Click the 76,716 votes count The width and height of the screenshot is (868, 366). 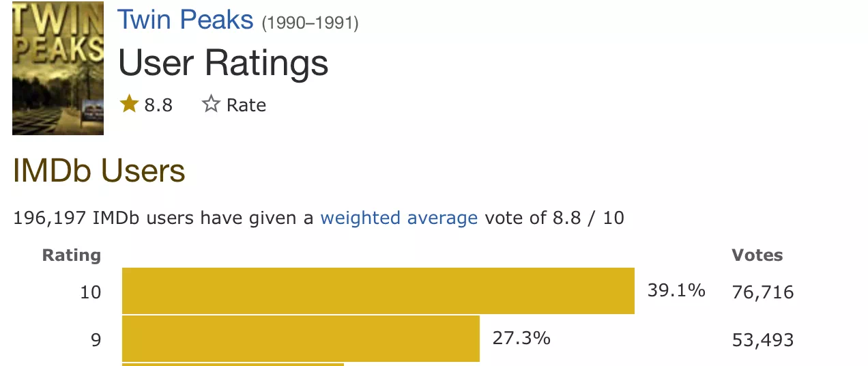pyautogui.click(x=763, y=293)
